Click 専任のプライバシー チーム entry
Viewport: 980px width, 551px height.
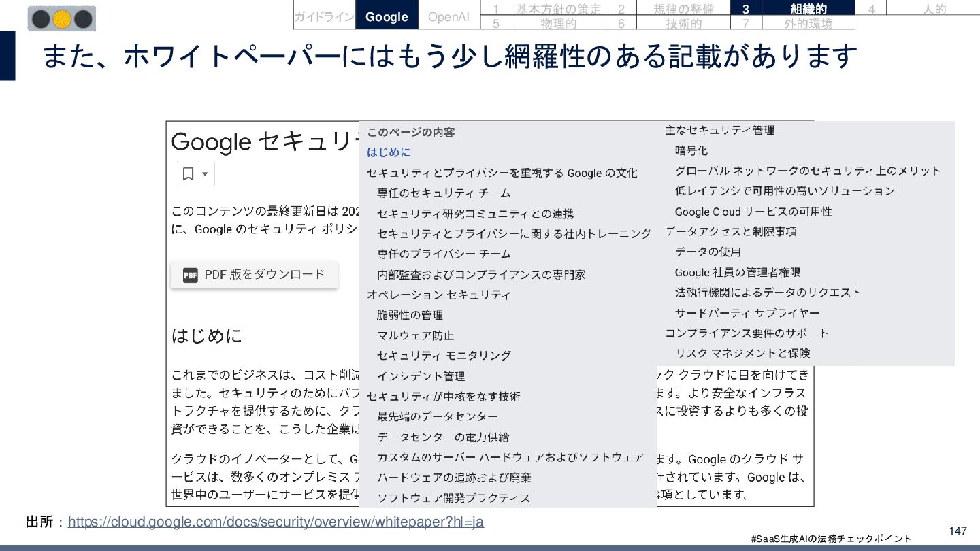tap(444, 254)
